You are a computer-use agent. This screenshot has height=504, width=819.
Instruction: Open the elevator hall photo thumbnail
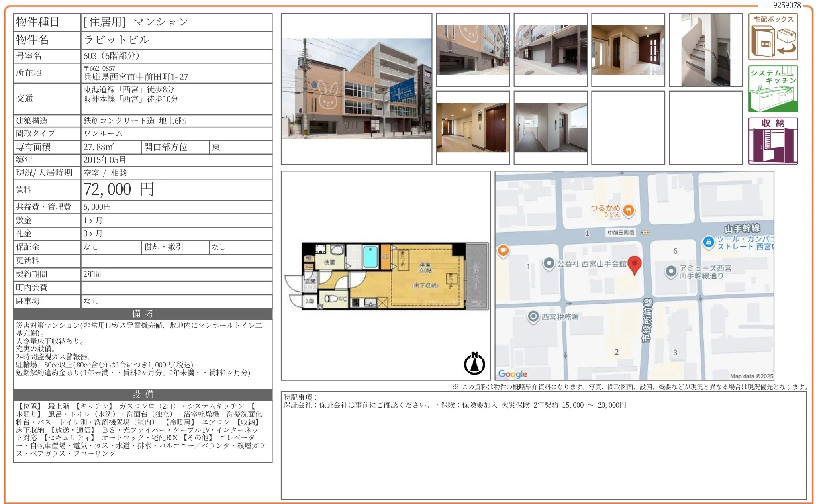click(x=473, y=127)
